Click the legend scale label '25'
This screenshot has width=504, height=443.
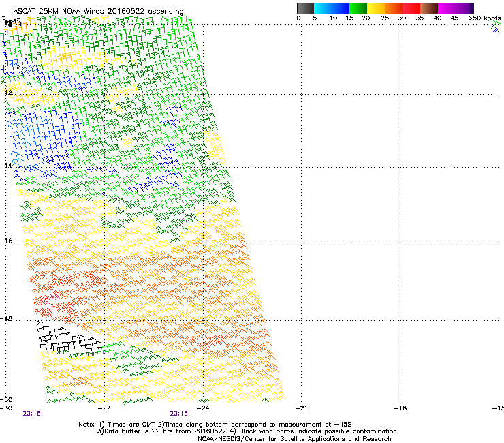(385, 18)
